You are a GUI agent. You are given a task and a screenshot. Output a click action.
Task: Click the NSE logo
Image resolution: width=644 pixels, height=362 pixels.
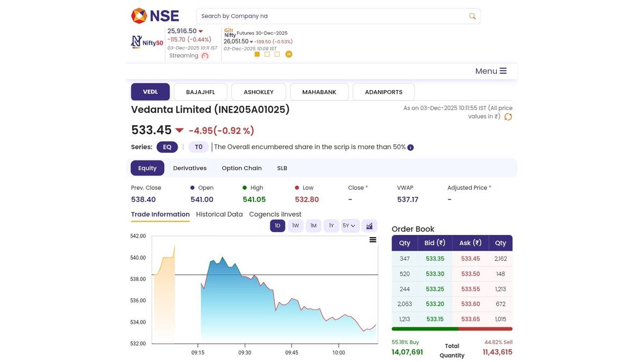coord(155,16)
